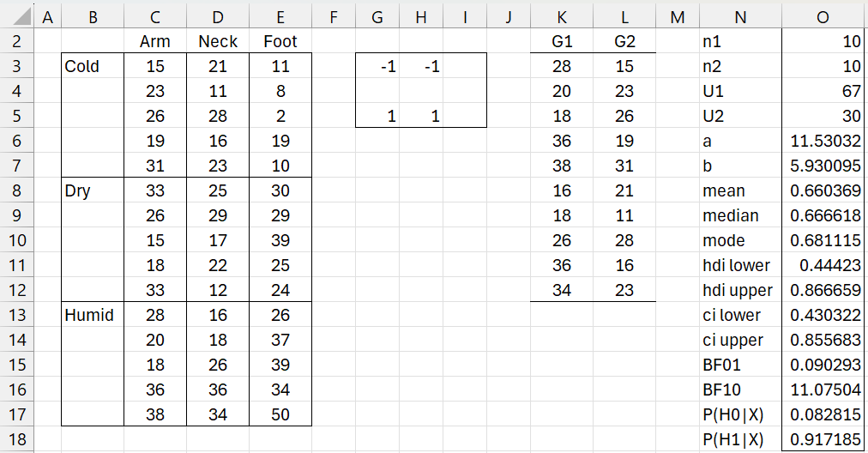Click the G1 heading cell
This screenshot has height=453, width=868.
click(x=562, y=41)
